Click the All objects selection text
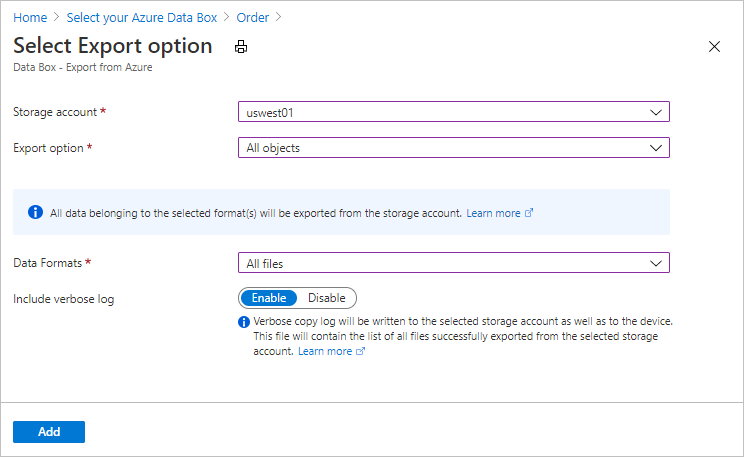744x457 pixels. point(273,148)
